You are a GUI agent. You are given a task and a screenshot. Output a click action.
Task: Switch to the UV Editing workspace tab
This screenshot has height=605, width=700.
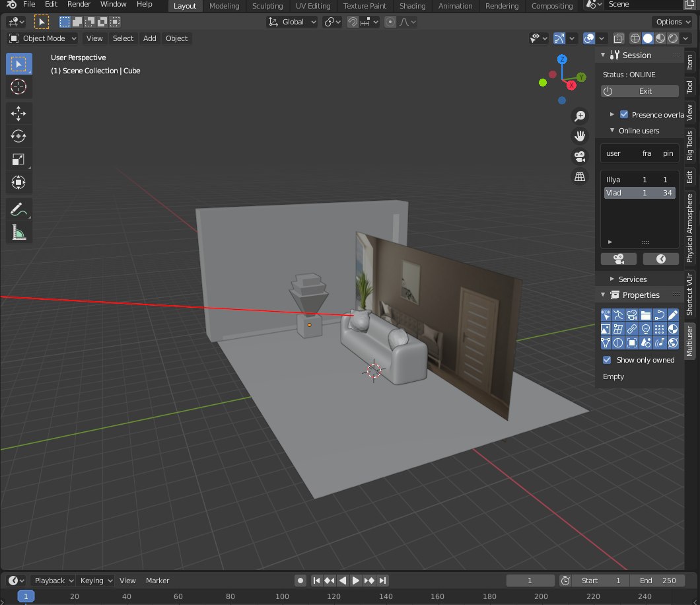[313, 6]
